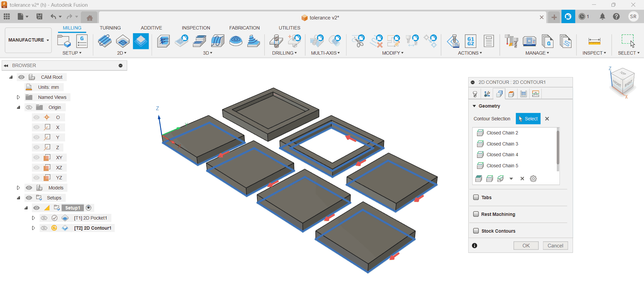Cancel the 2D Contour dialog
Viewport: 644px width, 291px height.
tap(555, 245)
